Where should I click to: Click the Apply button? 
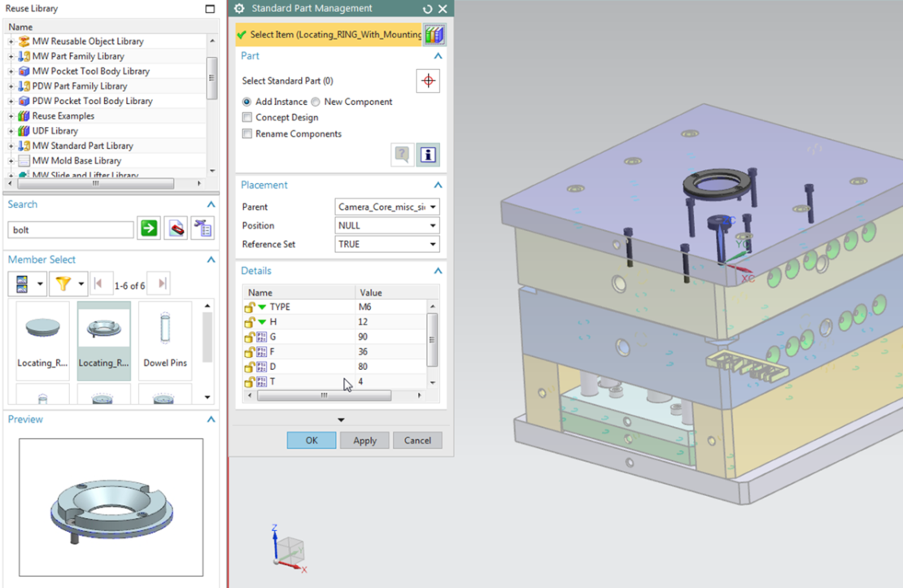(364, 440)
